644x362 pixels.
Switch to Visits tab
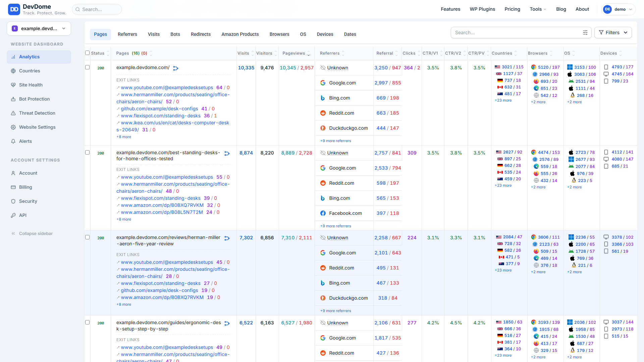click(x=154, y=34)
